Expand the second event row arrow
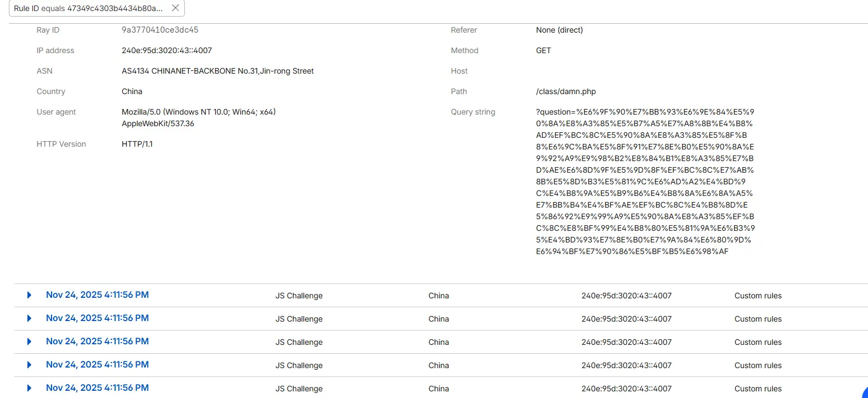This screenshot has height=398, width=868. [x=29, y=318]
